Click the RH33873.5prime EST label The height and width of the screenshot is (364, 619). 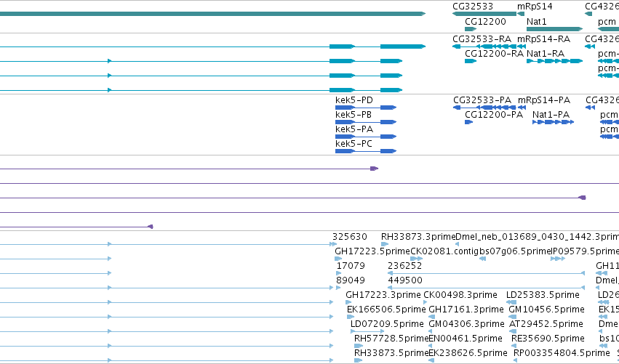[391, 353]
